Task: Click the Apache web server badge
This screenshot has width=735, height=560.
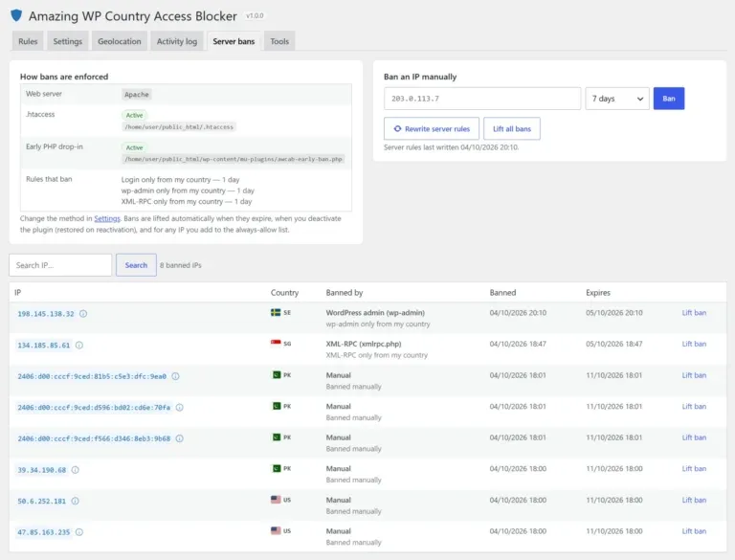Action: point(137,94)
